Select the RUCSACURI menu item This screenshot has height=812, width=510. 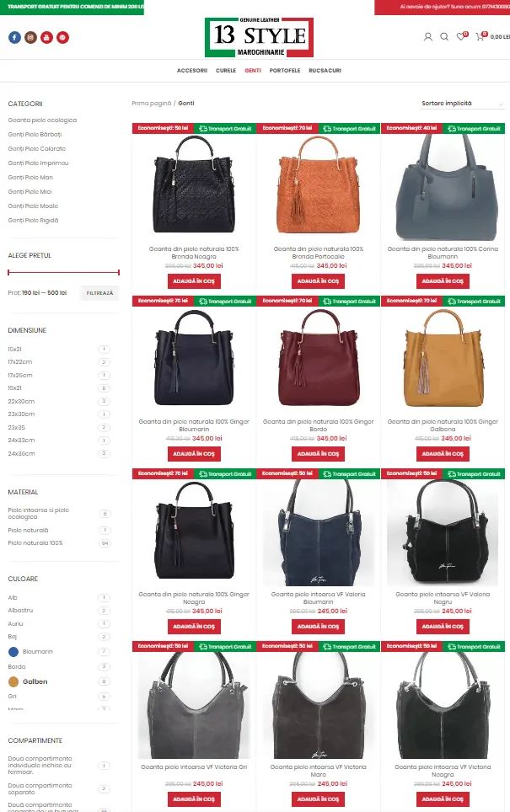(325, 71)
